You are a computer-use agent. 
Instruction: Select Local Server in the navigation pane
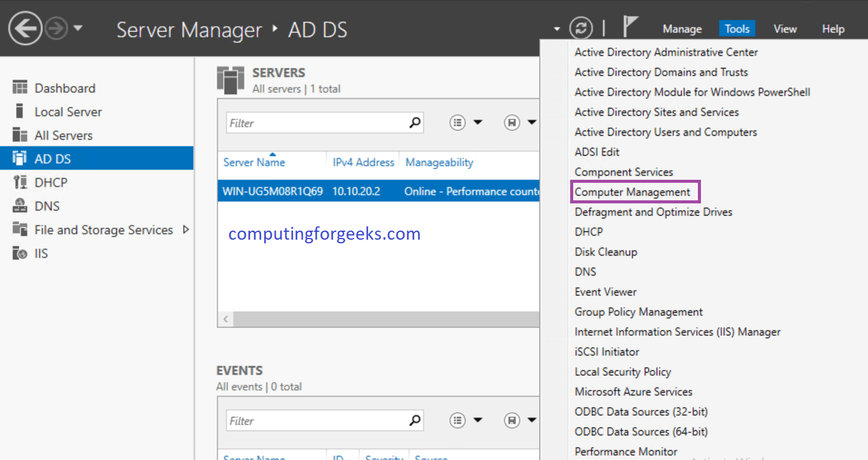point(68,111)
